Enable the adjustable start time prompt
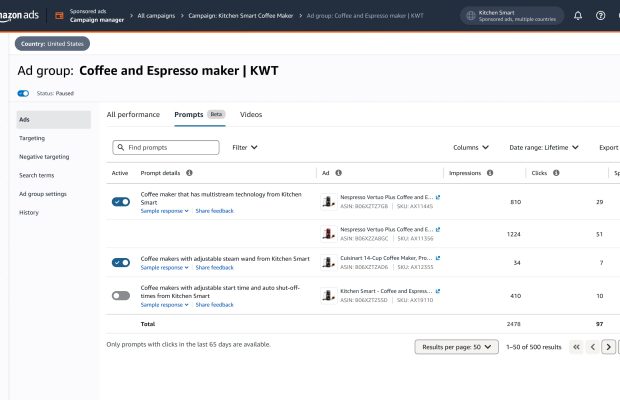The image size is (620, 400). pyautogui.click(x=121, y=295)
